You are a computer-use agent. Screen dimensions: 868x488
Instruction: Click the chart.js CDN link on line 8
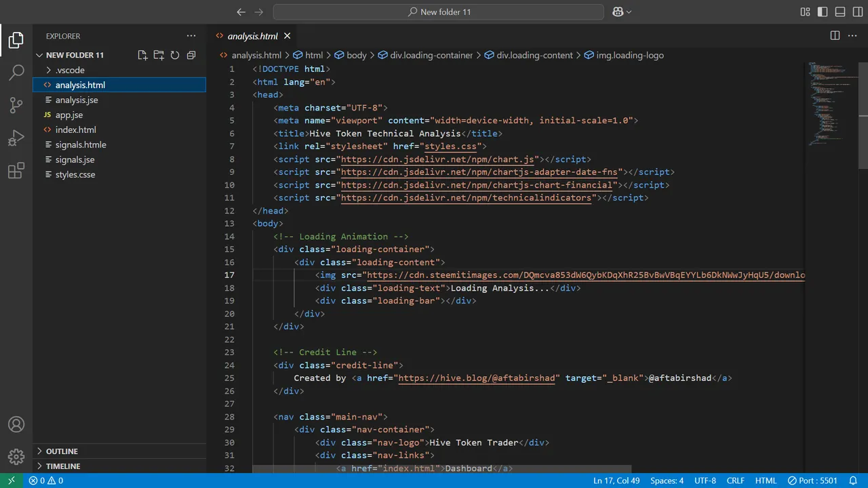(x=437, y=159)
